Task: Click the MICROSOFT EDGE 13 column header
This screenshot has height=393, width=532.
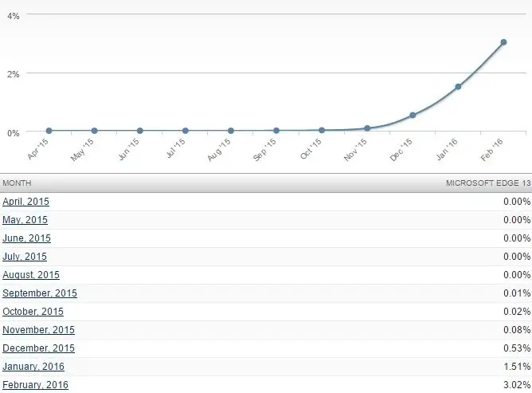Action: [x=488, y=183]
